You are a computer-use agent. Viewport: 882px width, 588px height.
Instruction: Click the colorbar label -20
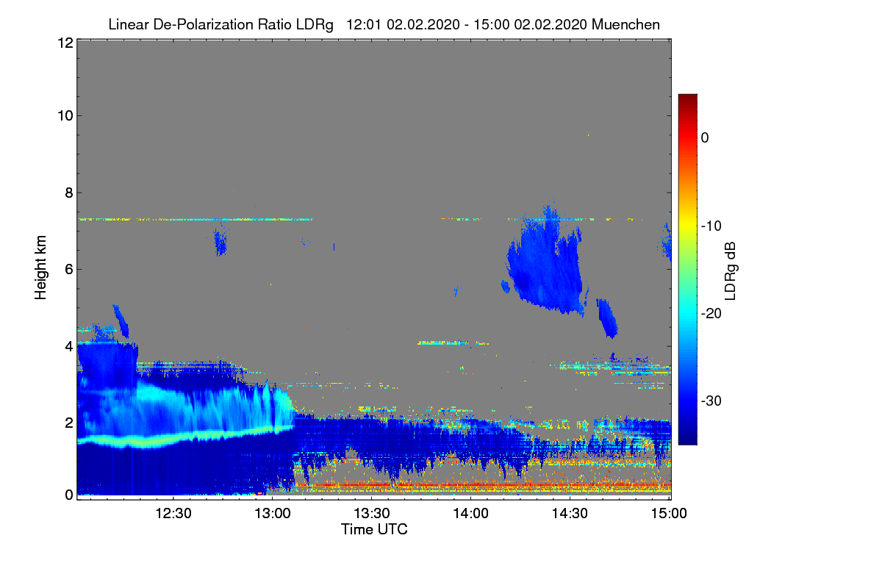point(713,313)
